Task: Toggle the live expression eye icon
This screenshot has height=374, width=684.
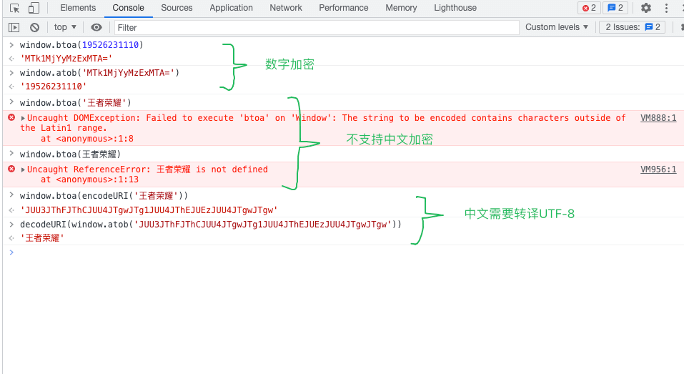Action: 96,27
